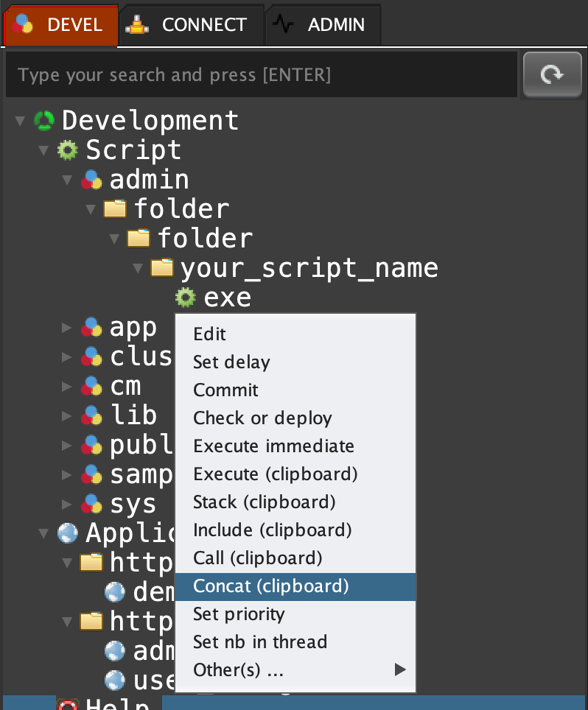Click the green gear icon next to Script
This screenshot has height=710, width=588.
[x=68, y=150]
